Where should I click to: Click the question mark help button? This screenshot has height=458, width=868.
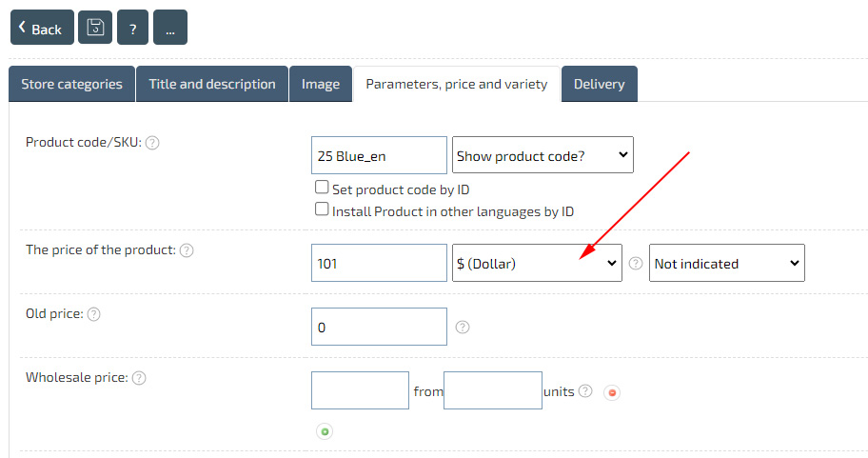pos(132,28)
